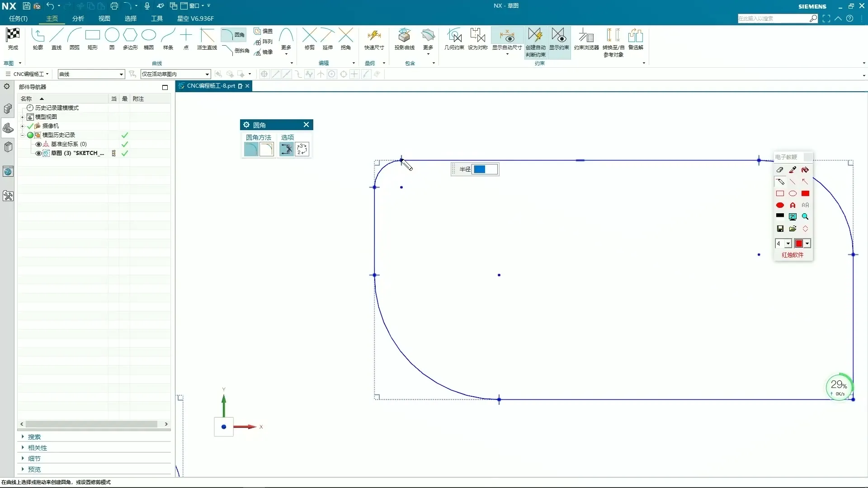Choose the Trim (修剪) curve tool
The image size is (868, 488).
pos(309,36)
